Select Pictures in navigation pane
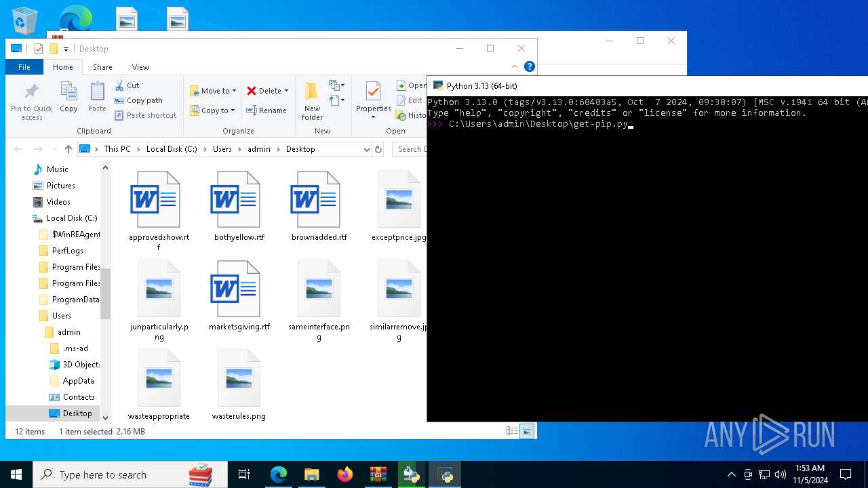 [61, 186]
